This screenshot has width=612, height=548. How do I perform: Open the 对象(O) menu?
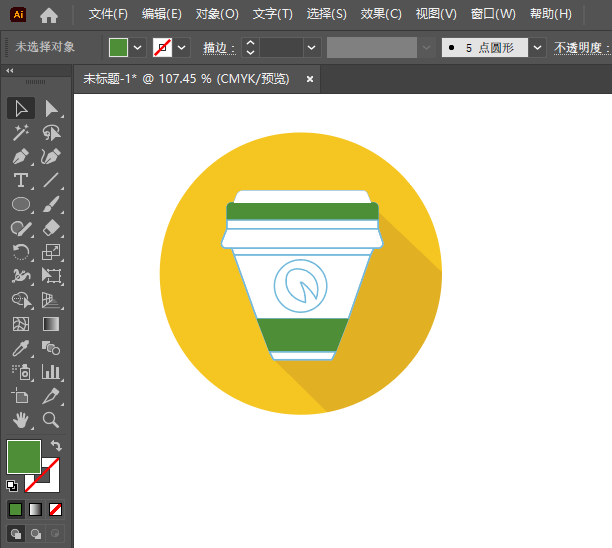217,14
